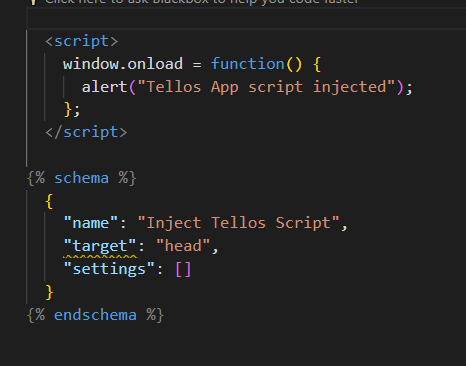
Task: Click the closing </script> tag
Action: (86, 132)
